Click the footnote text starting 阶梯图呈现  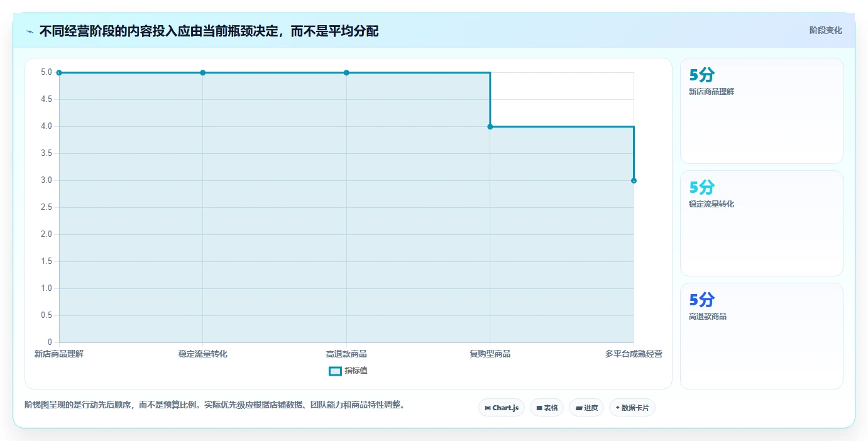[x=216, y=405]
